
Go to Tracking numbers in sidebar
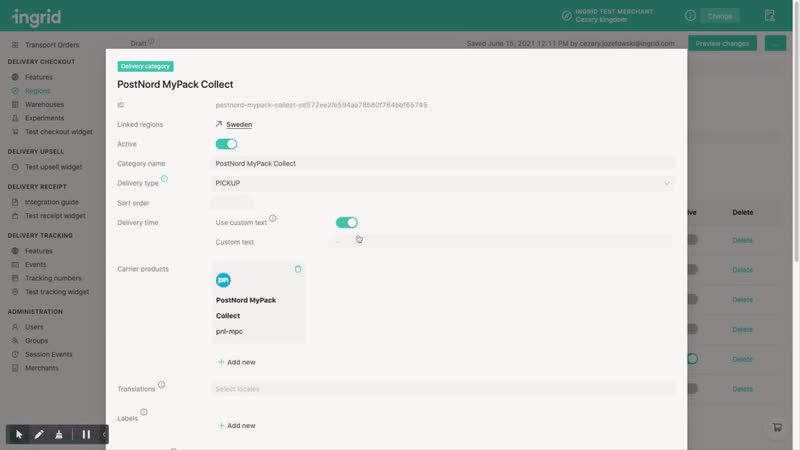click(53, 278)
